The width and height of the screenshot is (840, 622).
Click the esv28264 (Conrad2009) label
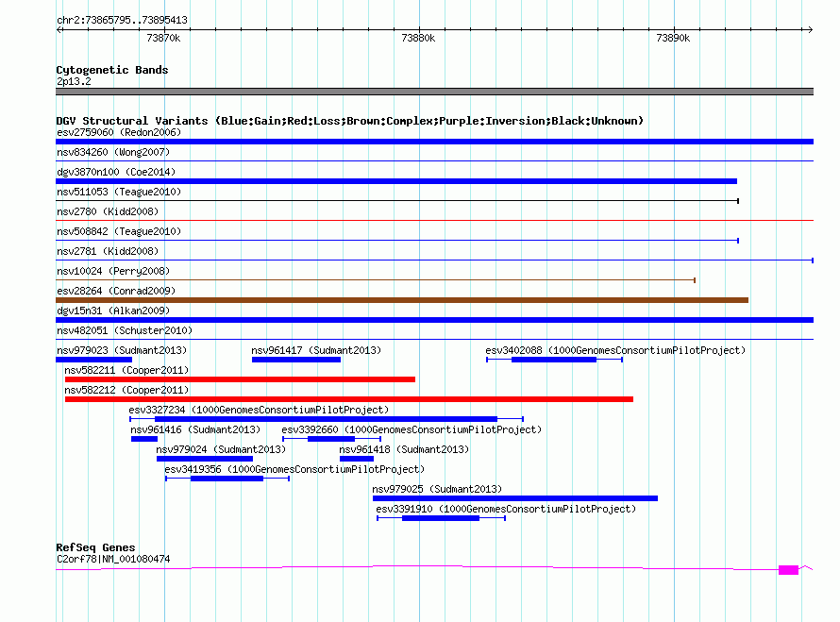(x=116, y=291)
